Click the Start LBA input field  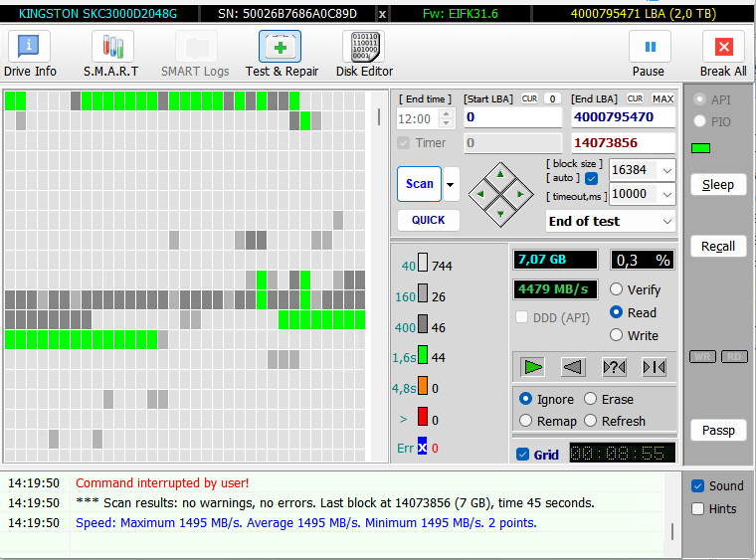pos(513,117)
